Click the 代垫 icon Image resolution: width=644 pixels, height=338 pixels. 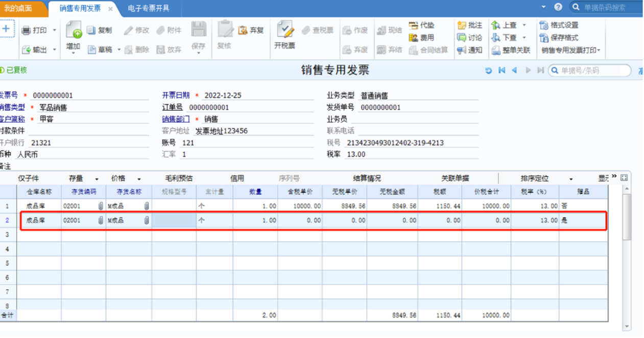coord(413,25)
